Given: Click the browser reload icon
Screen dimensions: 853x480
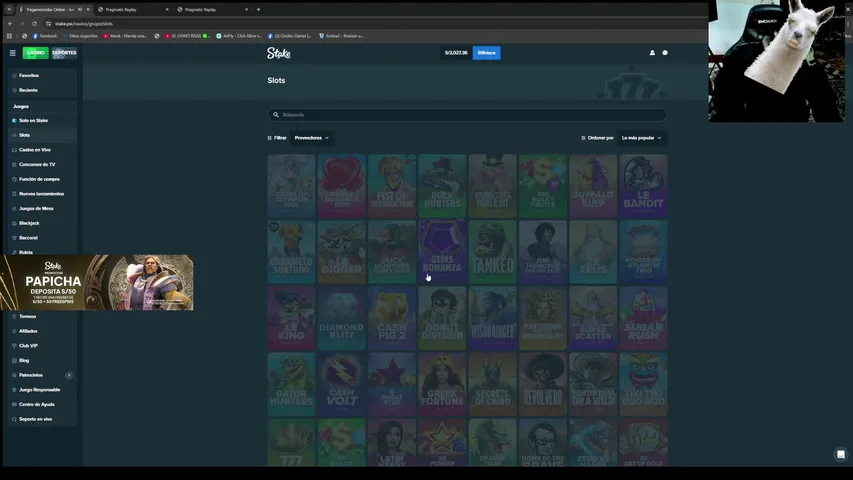Looking at the screenshot, I should coord(34,23).
